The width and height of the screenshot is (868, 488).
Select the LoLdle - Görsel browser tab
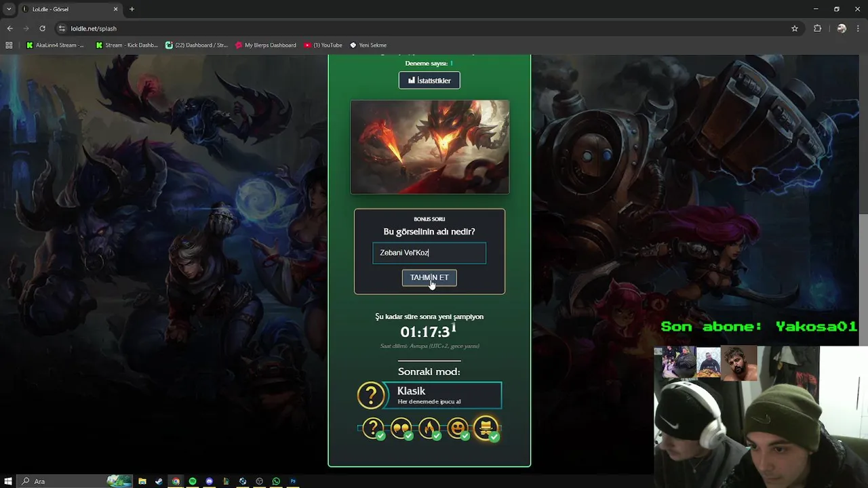pos(69,9)
